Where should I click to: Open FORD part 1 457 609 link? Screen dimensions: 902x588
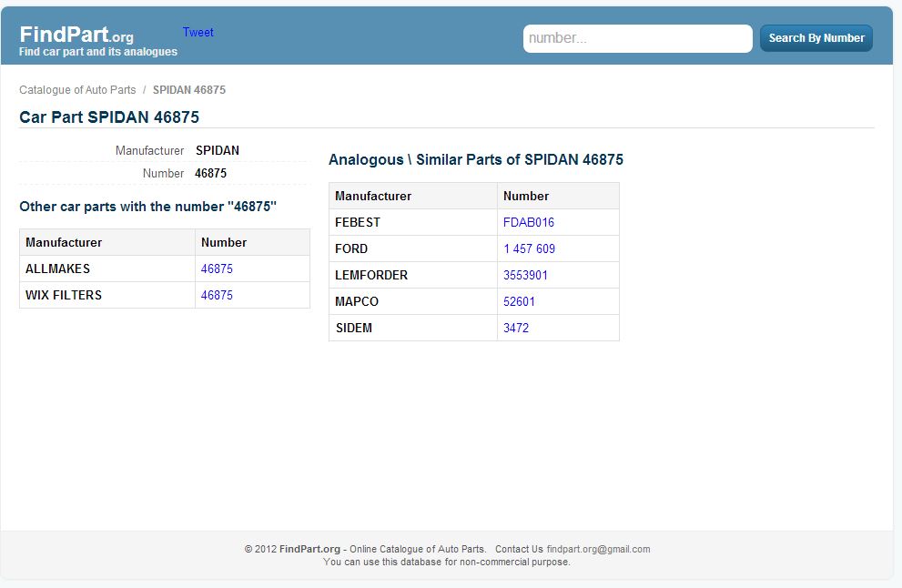(529, 248)
